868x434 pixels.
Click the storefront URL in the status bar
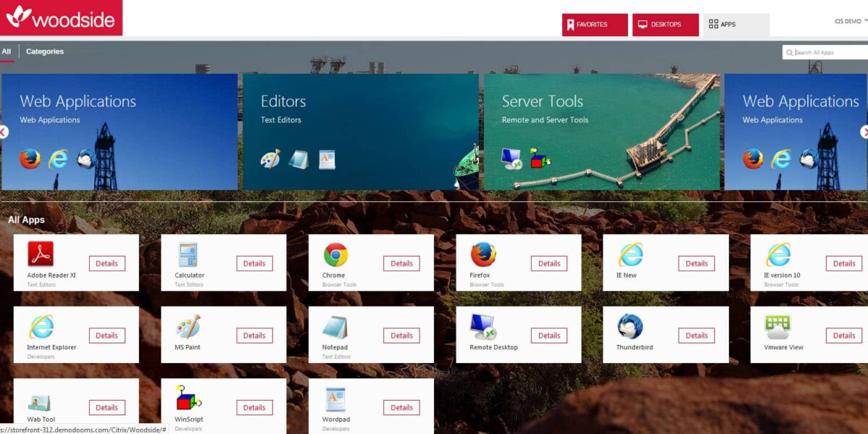(84, 430)
